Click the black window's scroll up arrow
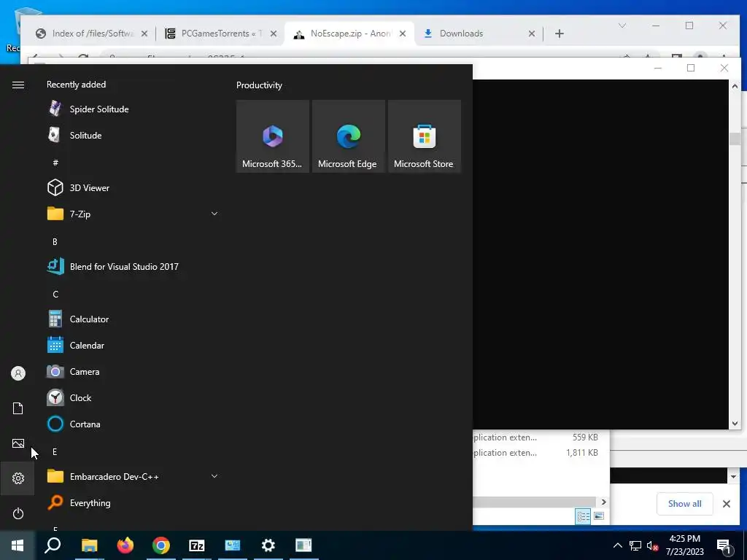 tap(735, 86)
